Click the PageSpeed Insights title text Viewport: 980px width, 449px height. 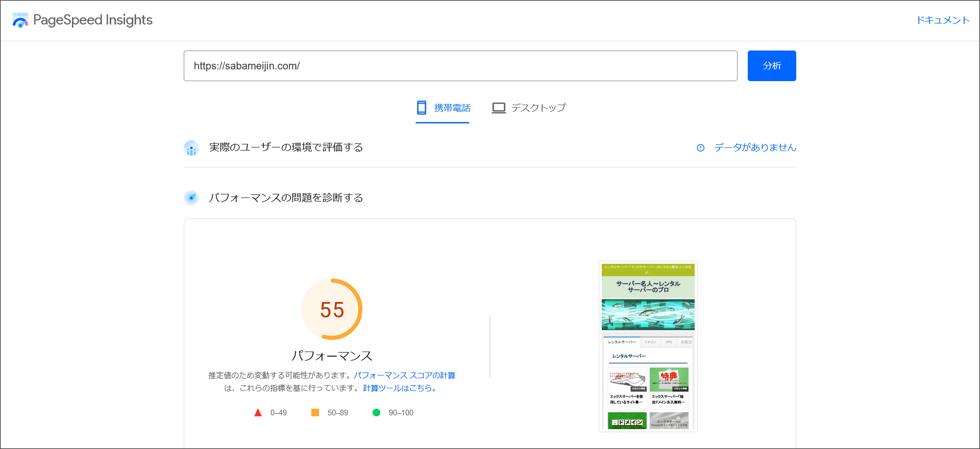point(93,20)
